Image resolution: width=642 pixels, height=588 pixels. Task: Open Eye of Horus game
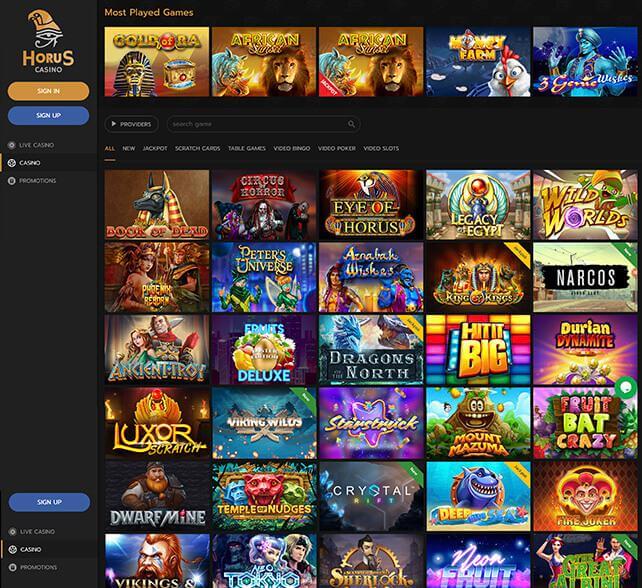tap(371, 205)
